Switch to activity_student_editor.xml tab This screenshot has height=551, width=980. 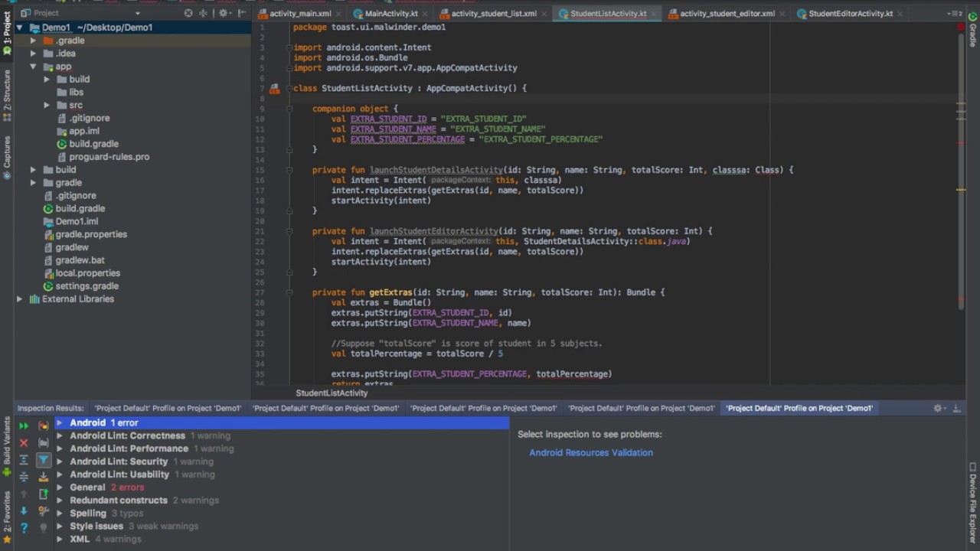point(727,14)
